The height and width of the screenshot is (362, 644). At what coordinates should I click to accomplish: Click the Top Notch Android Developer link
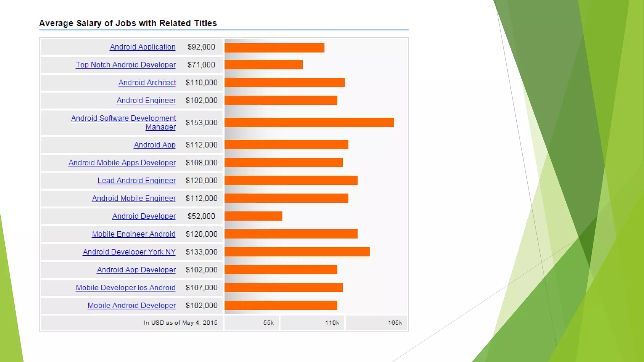pyautogui.click(x=125, y=65)
